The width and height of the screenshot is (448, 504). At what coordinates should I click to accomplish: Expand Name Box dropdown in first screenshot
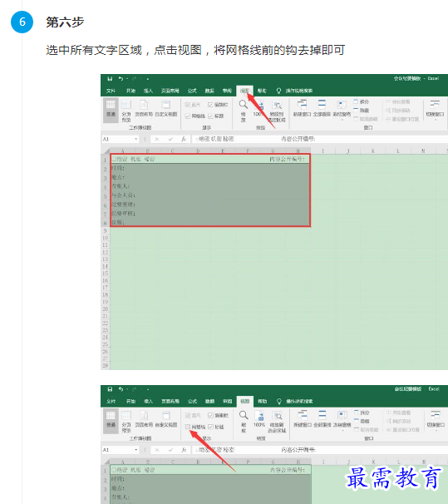136,139
